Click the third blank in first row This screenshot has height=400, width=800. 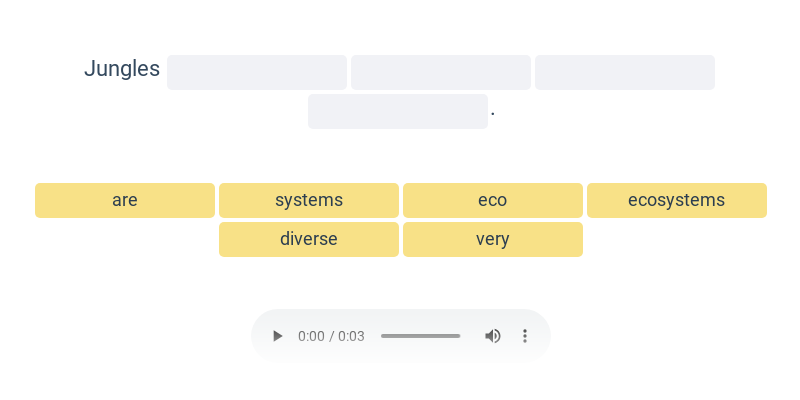coord(625,73)
